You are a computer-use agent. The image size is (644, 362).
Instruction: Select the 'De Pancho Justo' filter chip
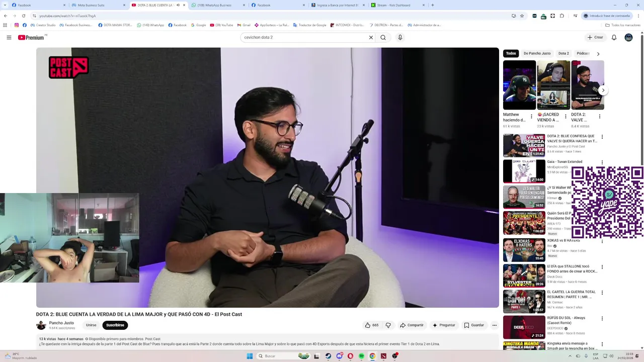point(537,53)
